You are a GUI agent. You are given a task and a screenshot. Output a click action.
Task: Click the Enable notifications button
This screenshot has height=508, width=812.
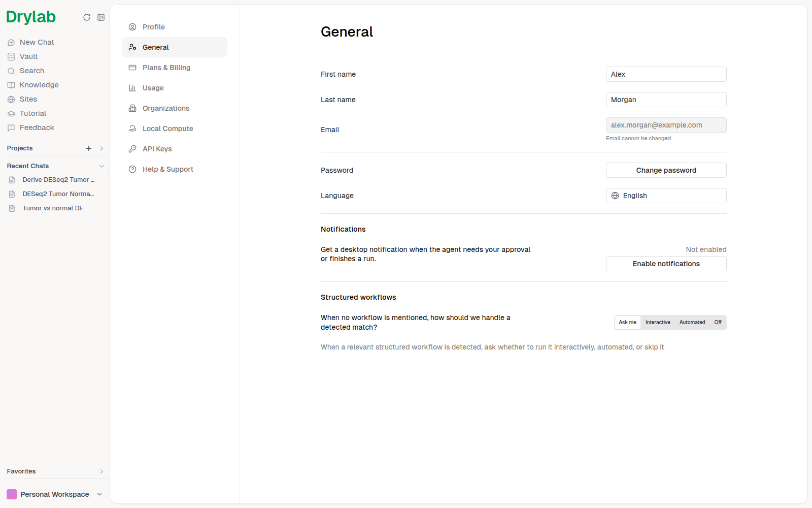pyautogui.click(x=666, y=264)
